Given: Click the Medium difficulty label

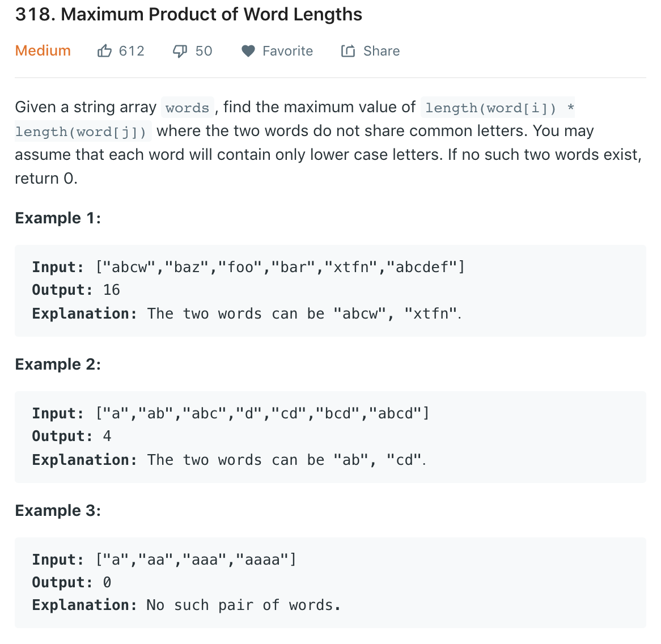Looking at the screenshot, I should pyautogui.click(x=43, y=50).
